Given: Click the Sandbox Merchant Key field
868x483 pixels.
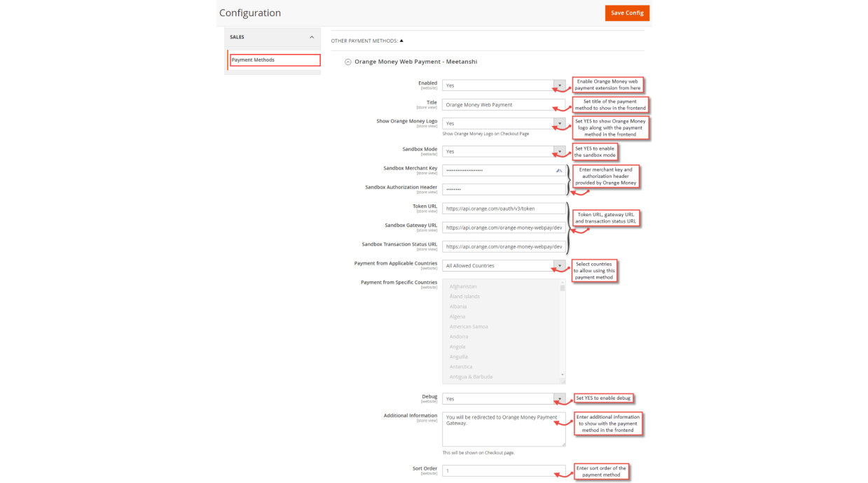Looking at the screenshot, I should (504, 170).
